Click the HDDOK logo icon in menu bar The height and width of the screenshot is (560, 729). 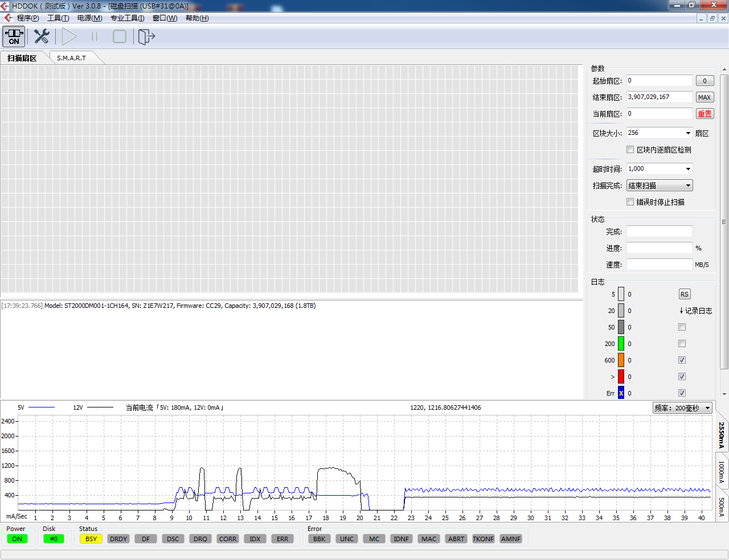pyautogui.click(x=9, y=18)
